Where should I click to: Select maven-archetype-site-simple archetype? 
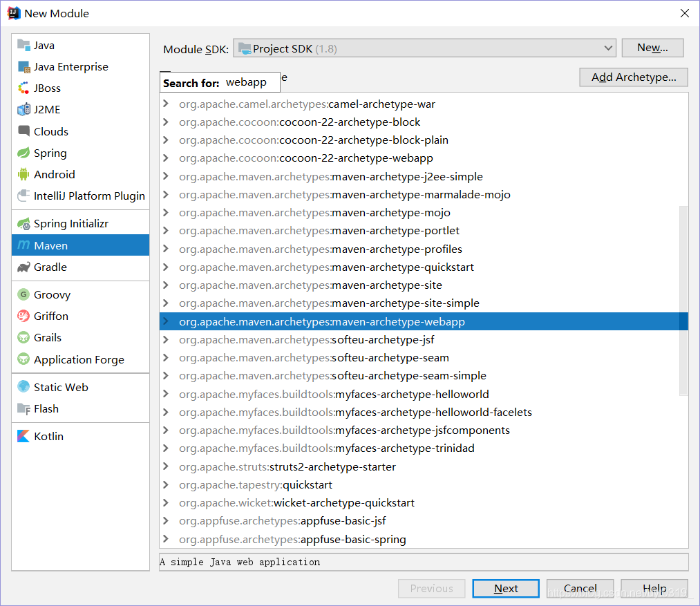click(328, 303)
